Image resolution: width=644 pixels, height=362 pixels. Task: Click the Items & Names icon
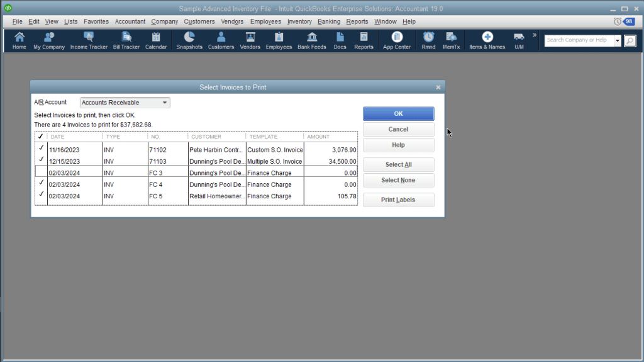click(x=487, y=41)
